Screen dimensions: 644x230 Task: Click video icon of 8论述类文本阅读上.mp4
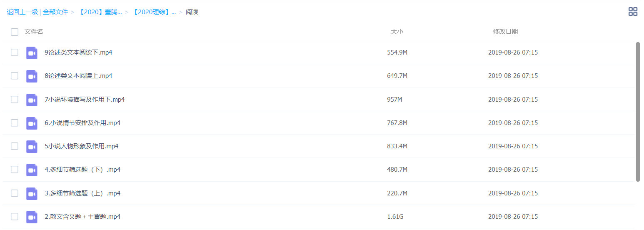pyautogui.click(x=32, y=76)
